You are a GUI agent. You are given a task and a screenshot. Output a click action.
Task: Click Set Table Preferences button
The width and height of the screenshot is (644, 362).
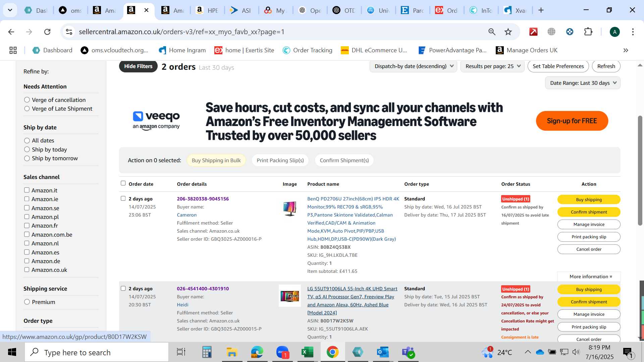[x=558, y=66]
